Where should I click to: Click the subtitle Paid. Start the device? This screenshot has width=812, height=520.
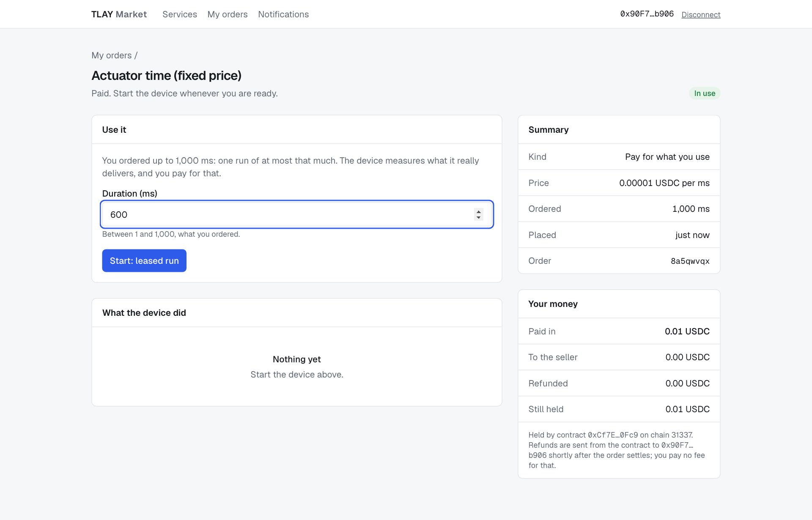(x=184, y=93)
